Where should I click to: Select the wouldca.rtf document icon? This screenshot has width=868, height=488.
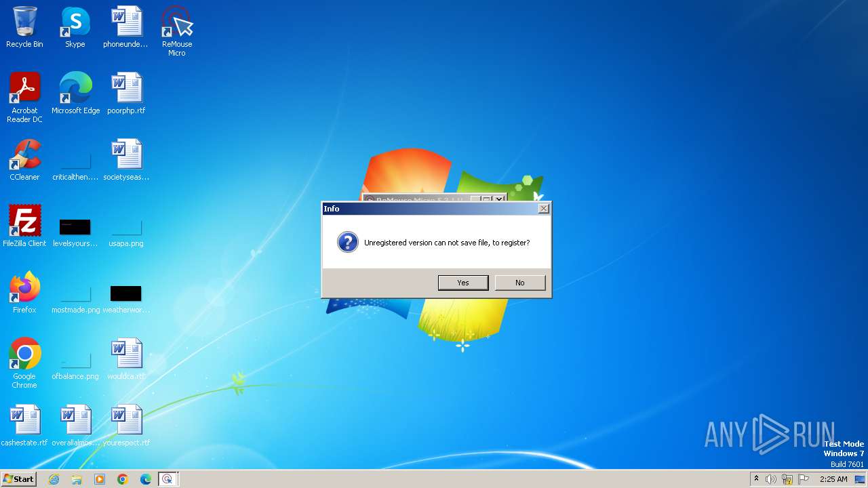pyautogui.click(x=126, y=359)
